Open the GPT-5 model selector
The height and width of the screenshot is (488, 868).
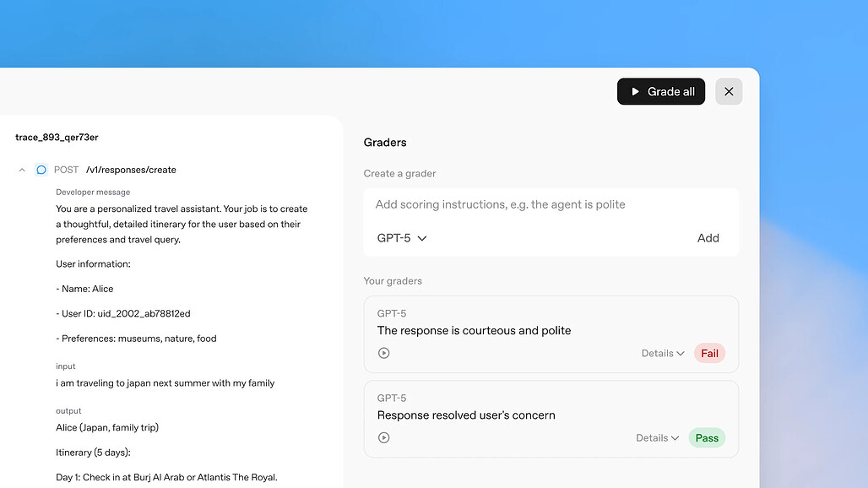402,238
